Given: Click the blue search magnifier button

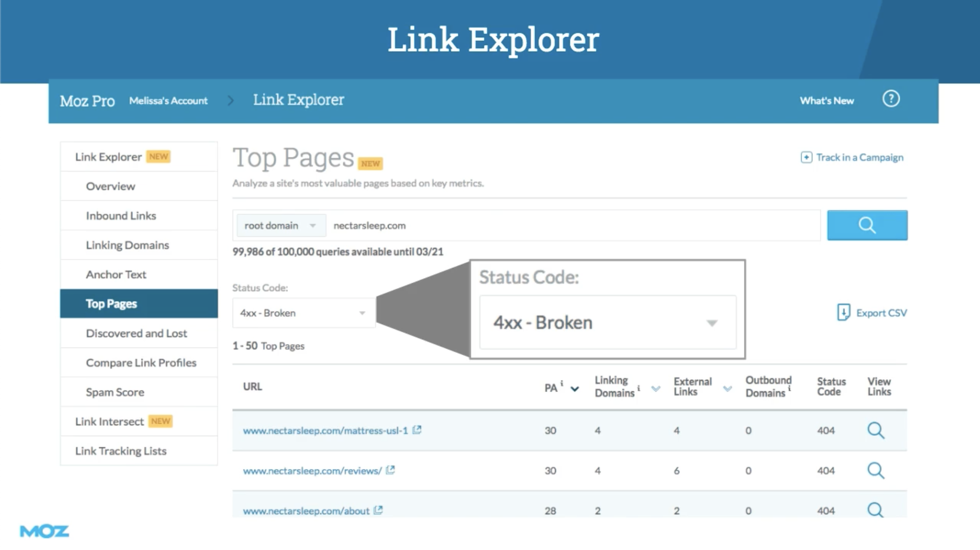Looking at the screenshot, I should click(867, 225).
